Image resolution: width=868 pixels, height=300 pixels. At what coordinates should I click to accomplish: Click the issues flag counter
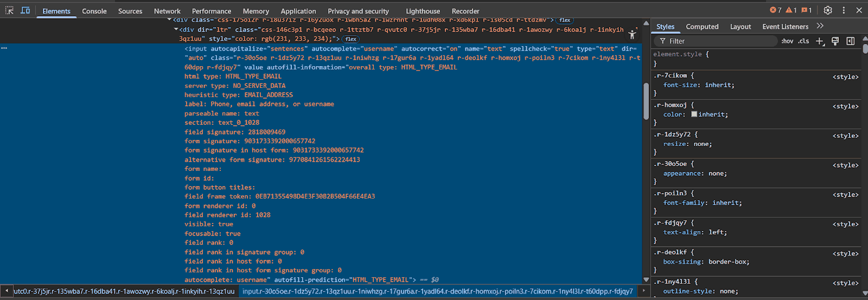pos(807,10)
